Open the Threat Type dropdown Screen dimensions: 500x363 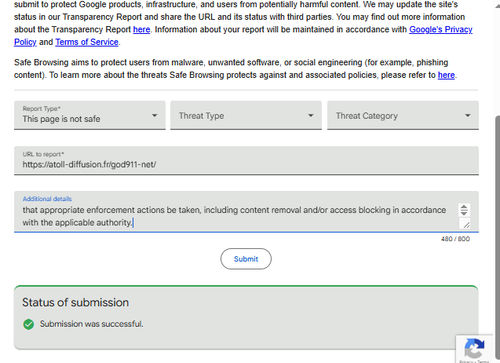246,115
